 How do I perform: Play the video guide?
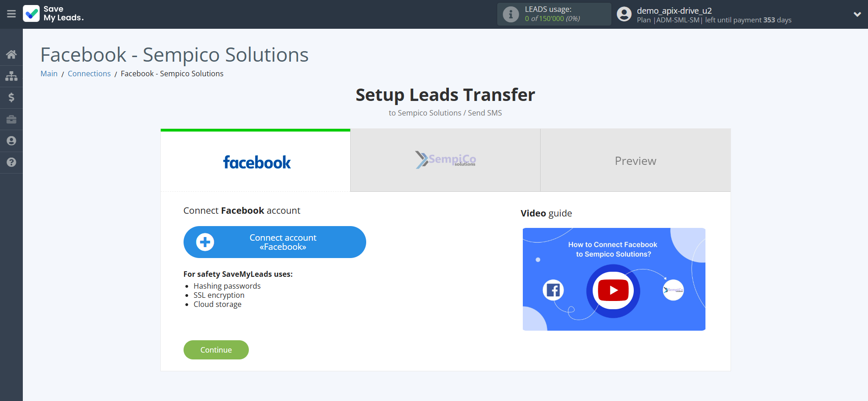[x=613, y=290]
